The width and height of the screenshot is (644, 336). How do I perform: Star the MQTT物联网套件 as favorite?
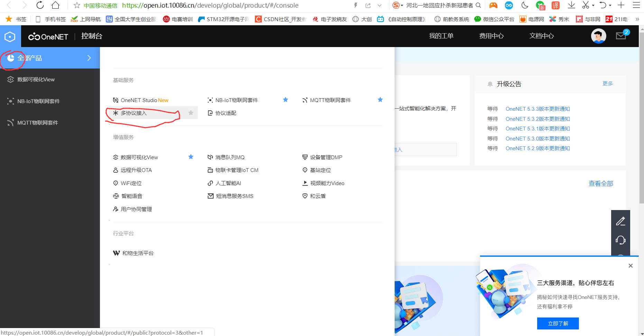pos(380,100)
